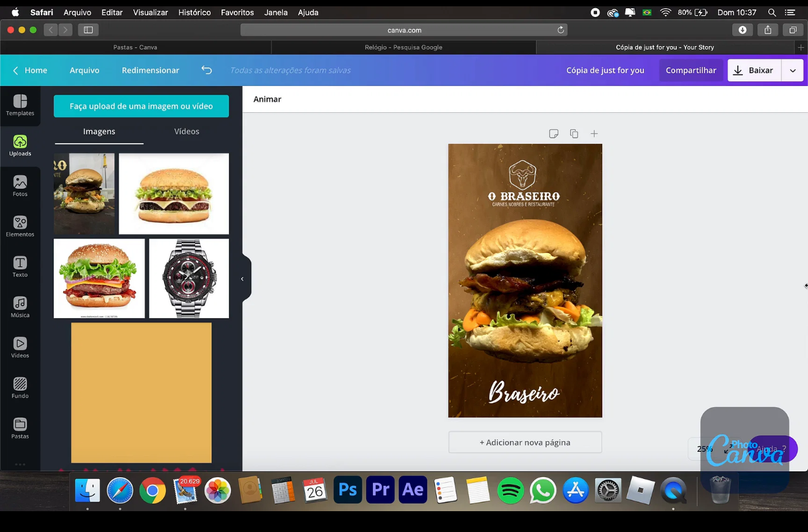
Task: Open the Favoritos menu
Action: pos(237,12)
